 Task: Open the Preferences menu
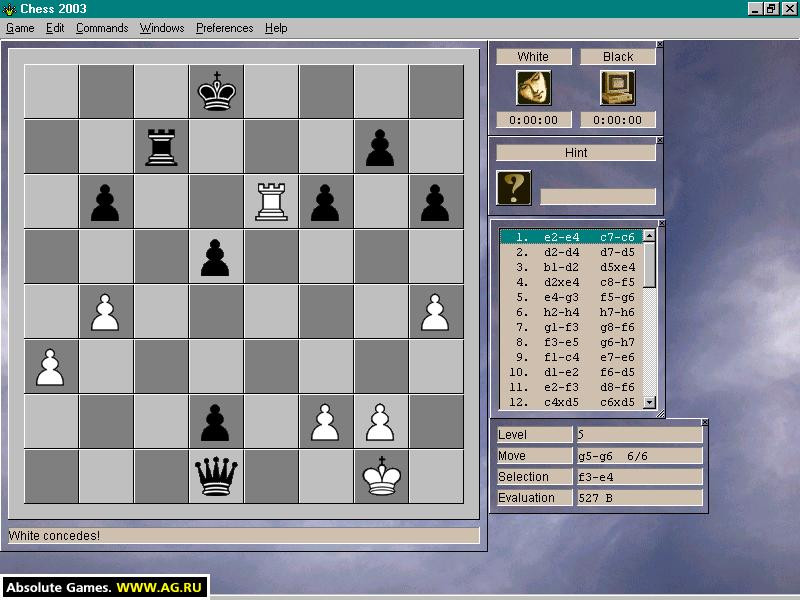pyautogui.click(x=224, y=28)
